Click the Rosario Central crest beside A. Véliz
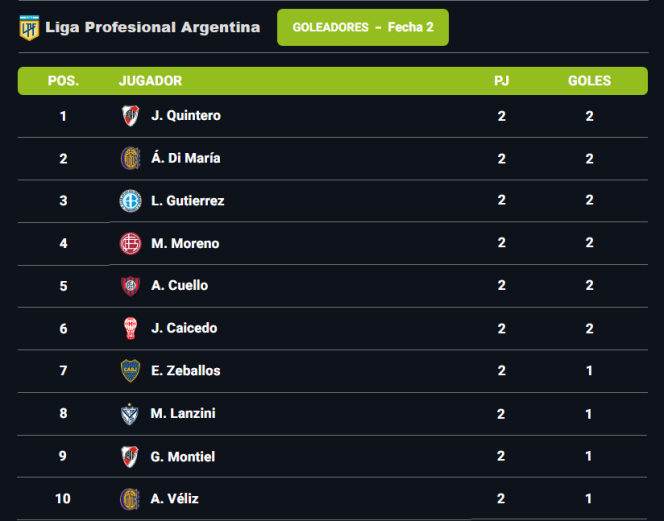This screenshot has width=664, height=521. [130, 499]
